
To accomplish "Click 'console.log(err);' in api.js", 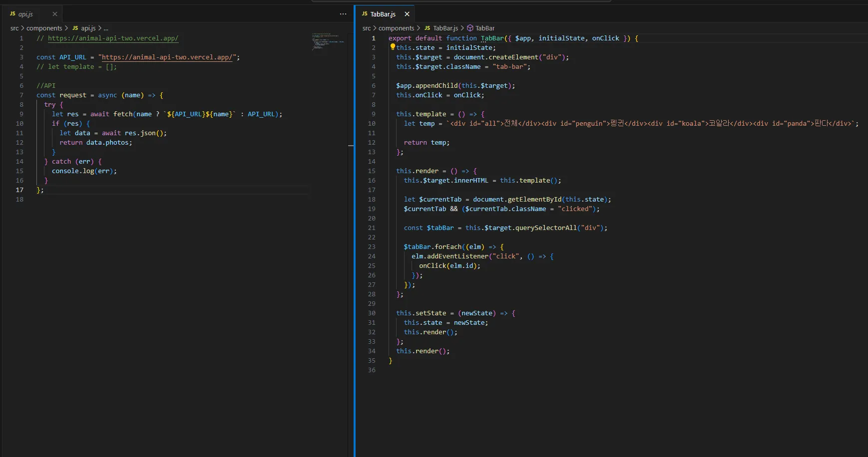I will [84, 171].
